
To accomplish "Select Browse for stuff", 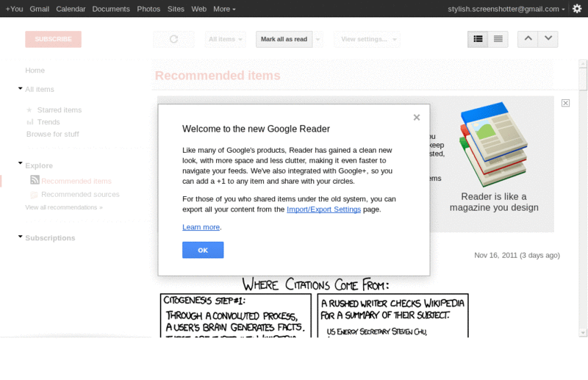I will click(52, 134).
